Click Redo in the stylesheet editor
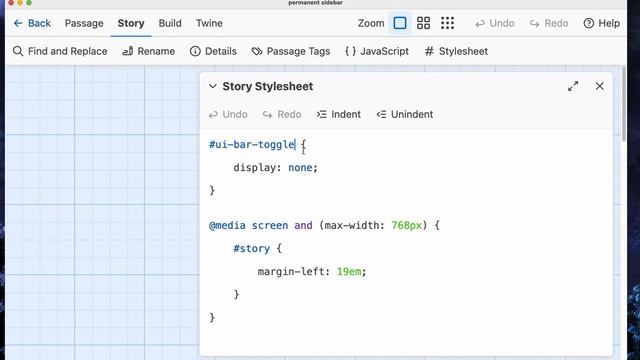The width and height of the screenshot is (640, 360). [282, 114]
